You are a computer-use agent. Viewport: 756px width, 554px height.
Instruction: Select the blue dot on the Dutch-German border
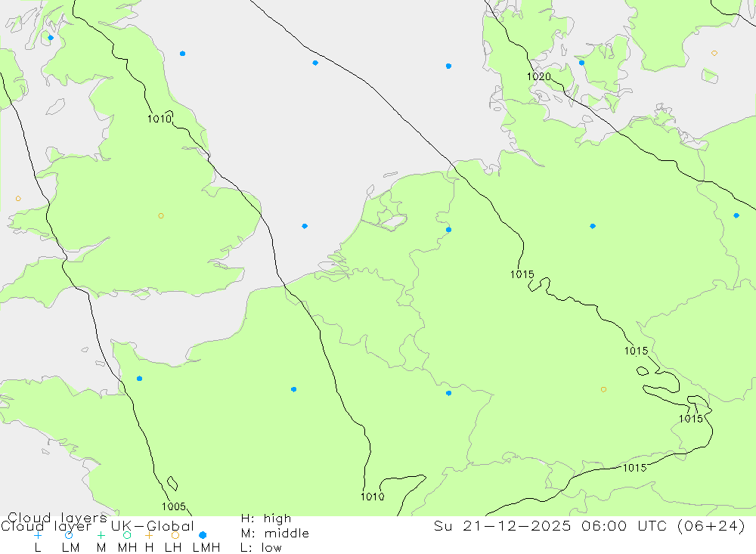[449, 230]
